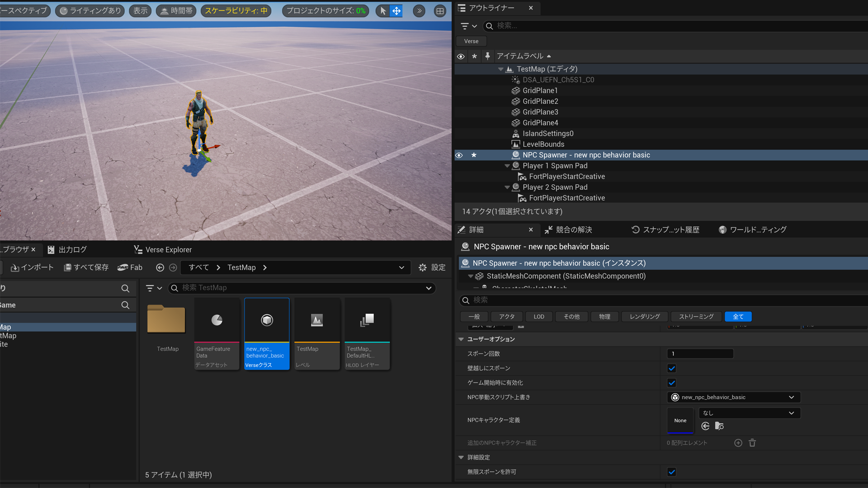868x488 pixels.
Task: Navigate forward in Content Browser history
Action: [x=173, y=267]
